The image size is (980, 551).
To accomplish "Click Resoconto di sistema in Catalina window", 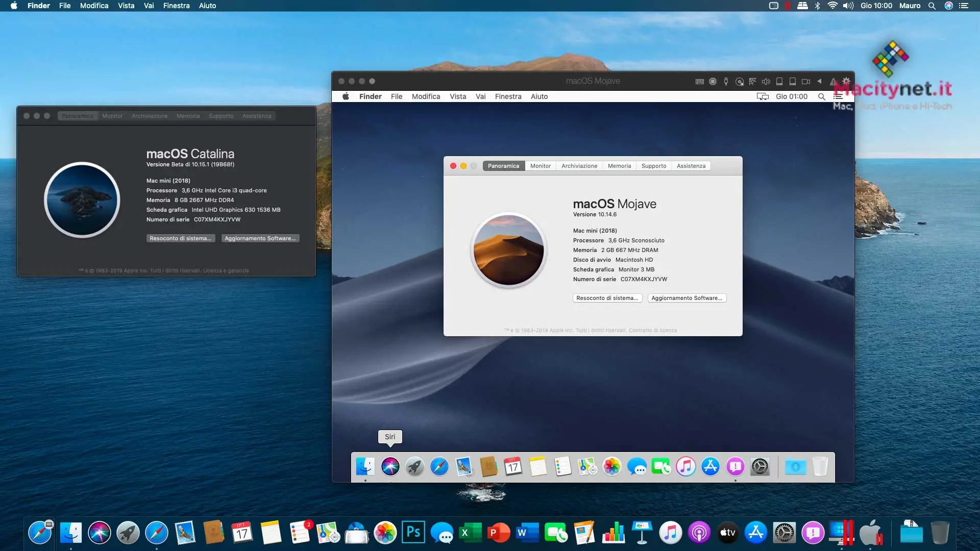I will coord(181,238).
